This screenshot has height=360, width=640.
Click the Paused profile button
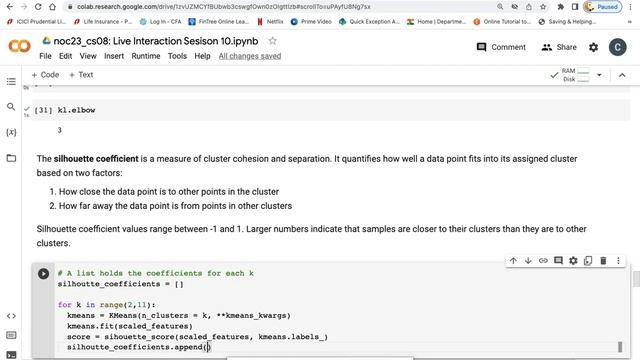point(602,7)
